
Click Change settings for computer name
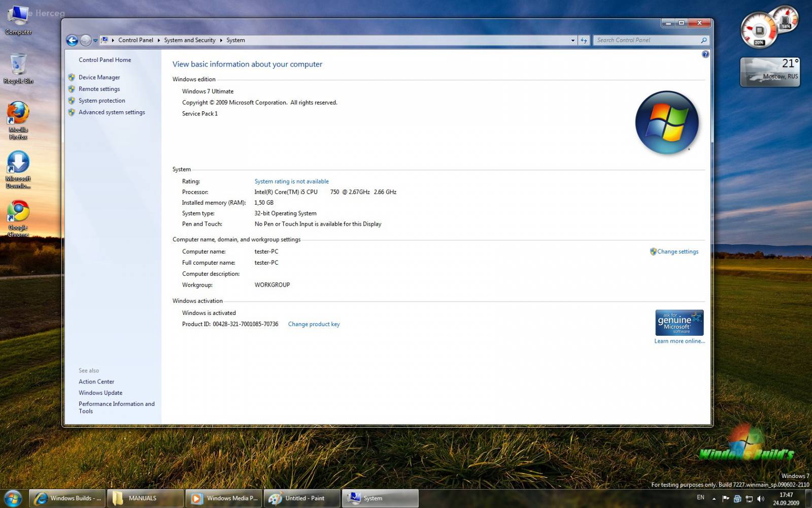click(x=678, y=251)
